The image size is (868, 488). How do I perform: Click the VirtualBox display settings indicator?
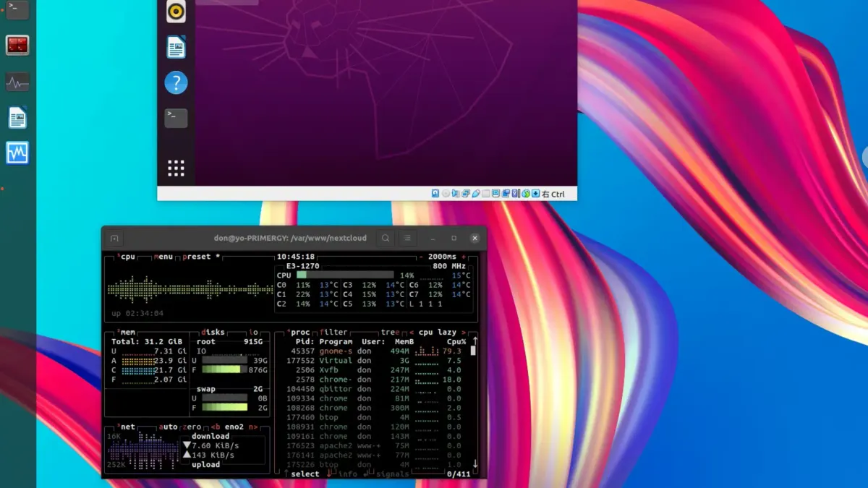[496, 194]
